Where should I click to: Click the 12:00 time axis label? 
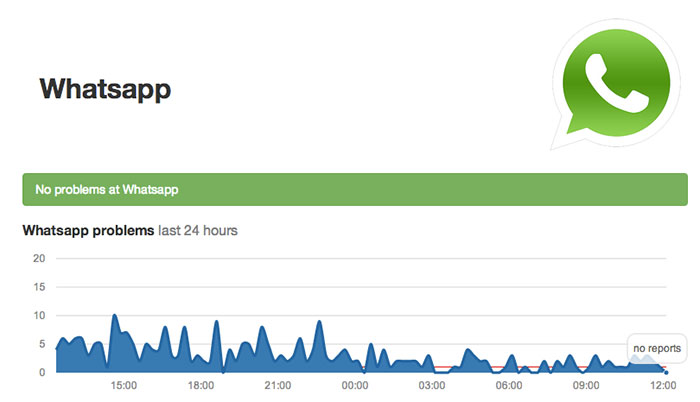[x=661, y=385]
